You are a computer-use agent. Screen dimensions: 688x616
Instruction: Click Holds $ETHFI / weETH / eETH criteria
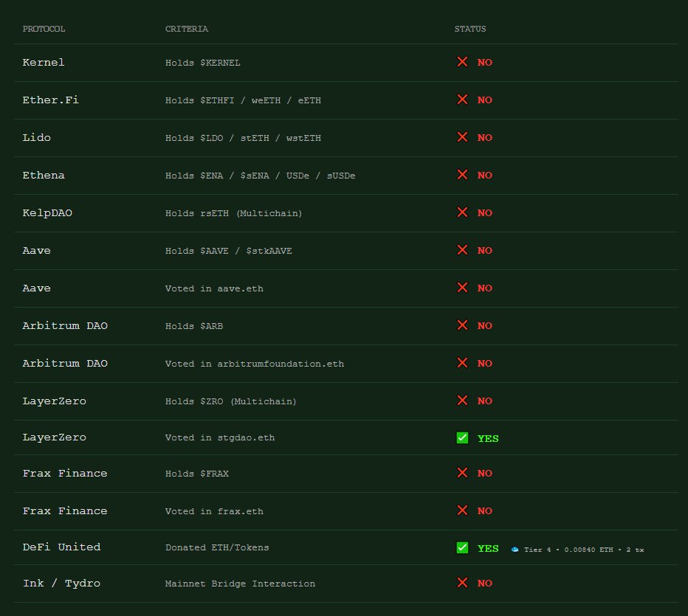(243, 100)
